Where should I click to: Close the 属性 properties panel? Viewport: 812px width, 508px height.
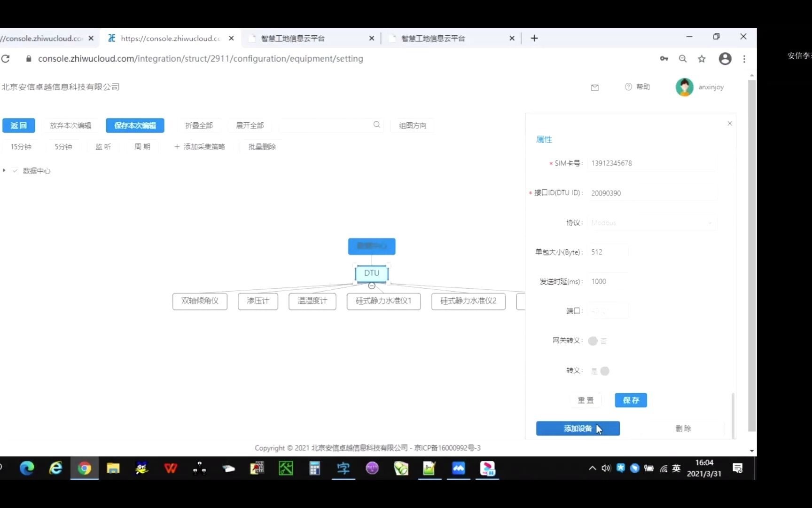730,123
